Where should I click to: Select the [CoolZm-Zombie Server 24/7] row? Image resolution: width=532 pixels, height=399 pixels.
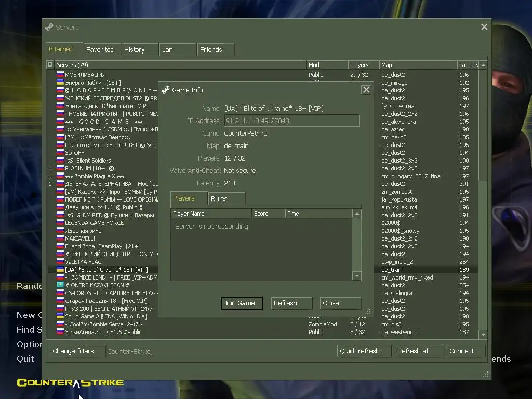263,324
